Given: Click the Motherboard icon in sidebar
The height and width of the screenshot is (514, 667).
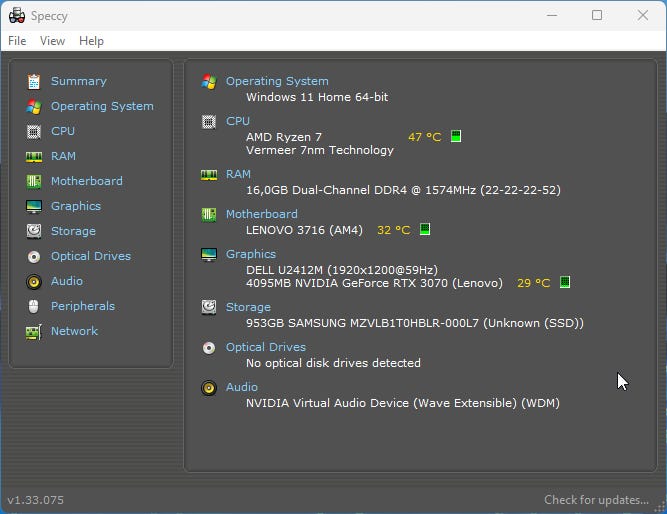Looking at the screenshot, I should (x=34, y=181).
